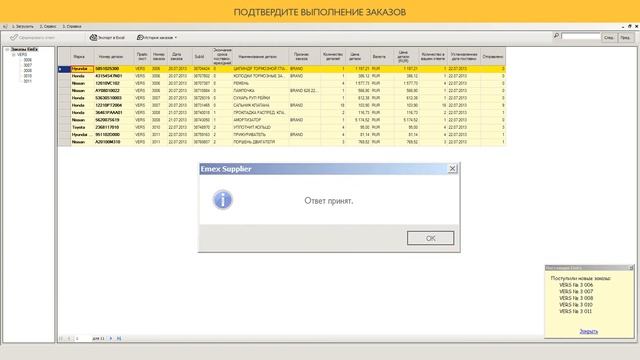Viewport: 640px width, 360px height.
Task: Click VERS № 3 011 in notification
Action: (x=575, y=311)
